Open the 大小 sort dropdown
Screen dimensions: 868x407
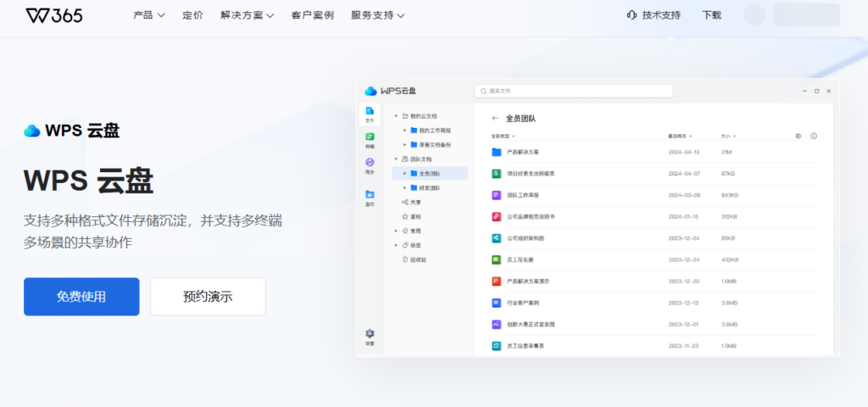[x=728, y=136]
